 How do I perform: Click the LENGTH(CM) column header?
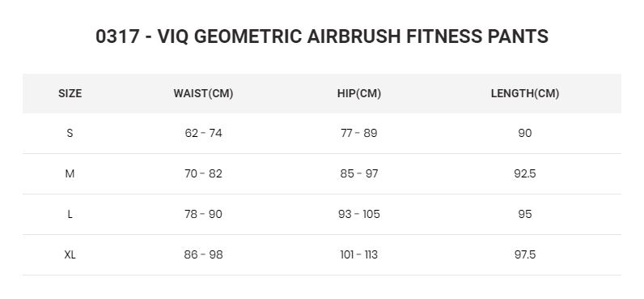tap(525, 94)
